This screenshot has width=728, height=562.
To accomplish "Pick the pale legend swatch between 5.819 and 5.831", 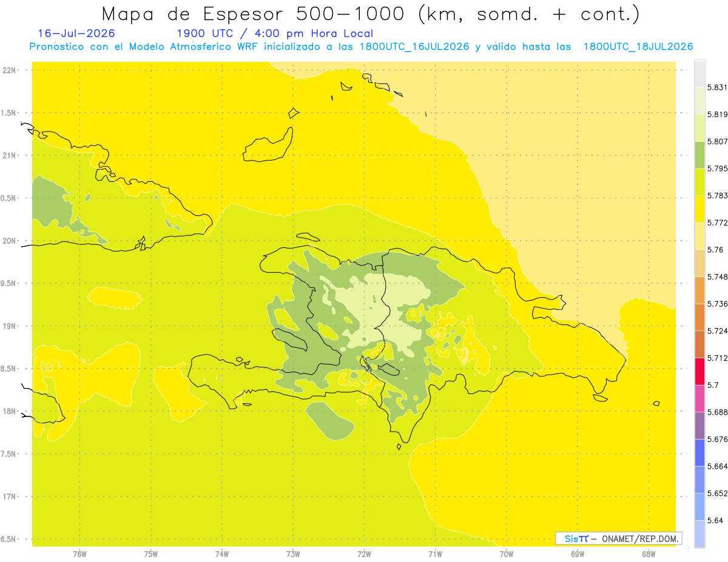I will tap(699, 101).
